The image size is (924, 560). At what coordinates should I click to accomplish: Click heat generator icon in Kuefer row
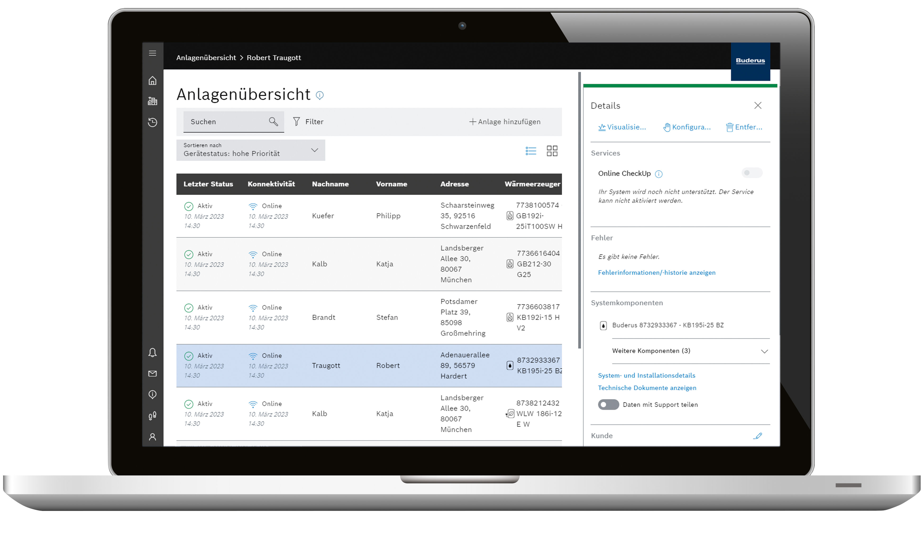point(510,216)
